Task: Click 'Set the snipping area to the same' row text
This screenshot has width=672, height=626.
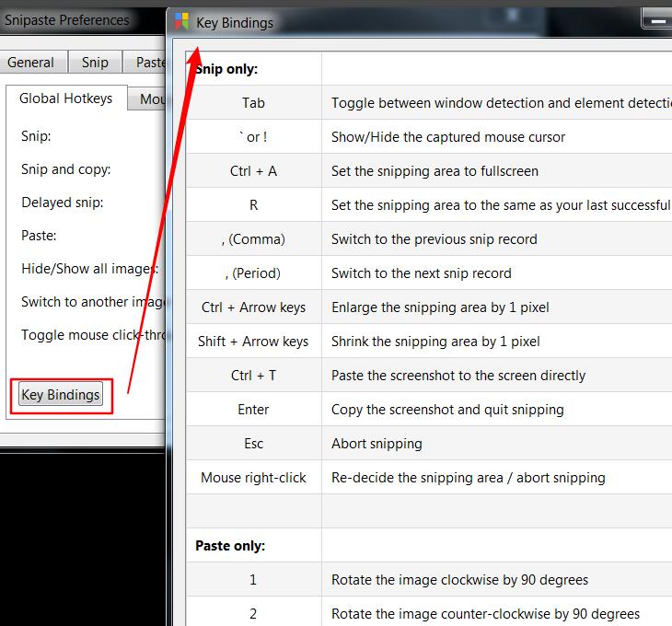Action: [x=502, y=205]
